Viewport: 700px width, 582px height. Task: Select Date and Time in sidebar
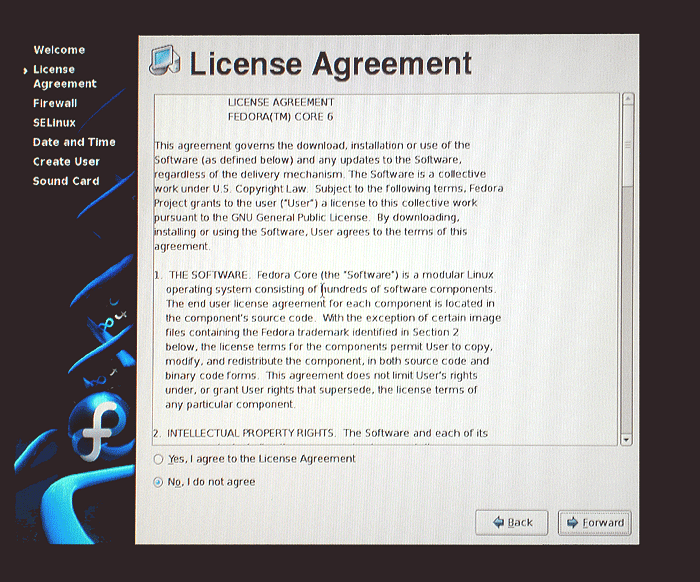(74, 142)
